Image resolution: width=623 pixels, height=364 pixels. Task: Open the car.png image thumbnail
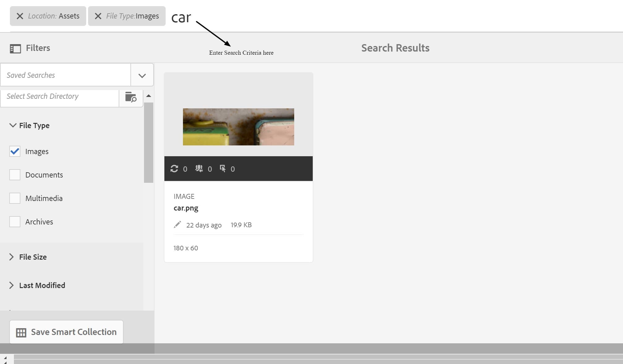click(x=238, y=127)
